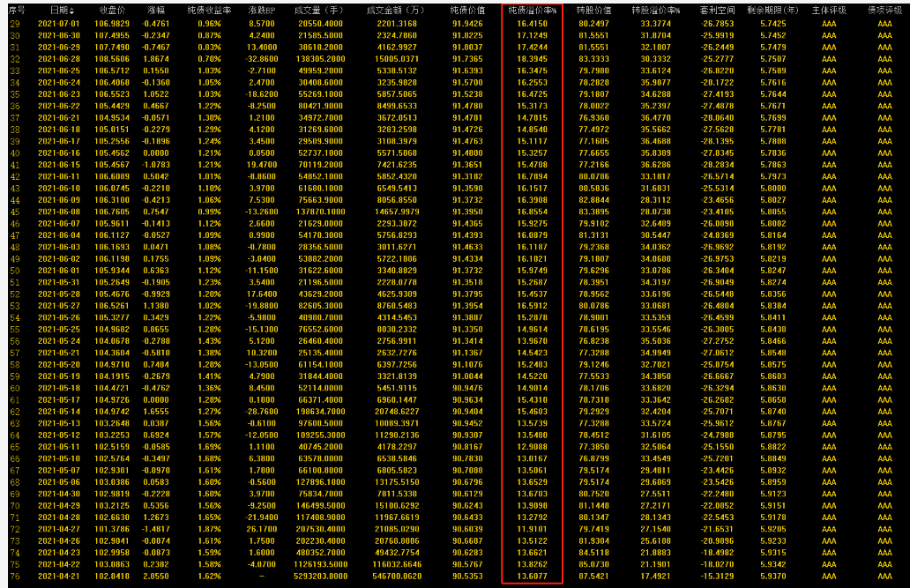This screenshot has height=588, width=910.
Task: Click the date cell 2021-05-11
Action: point(59,446)
